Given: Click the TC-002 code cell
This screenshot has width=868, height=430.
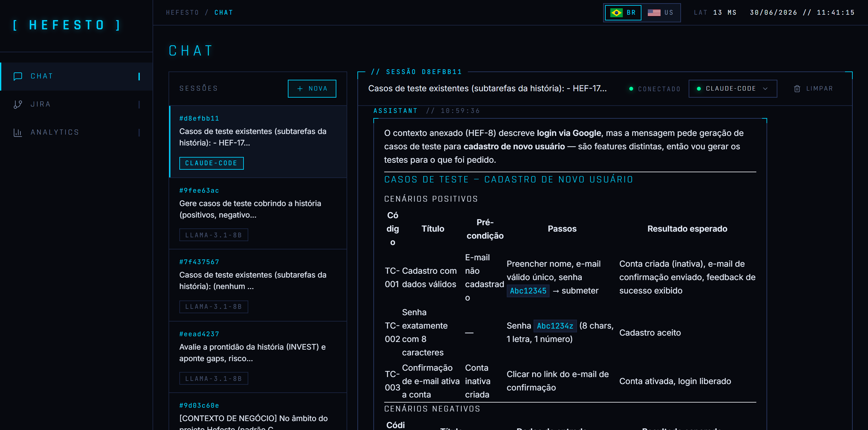Looking at the screenshot, I should click(392, 332).
